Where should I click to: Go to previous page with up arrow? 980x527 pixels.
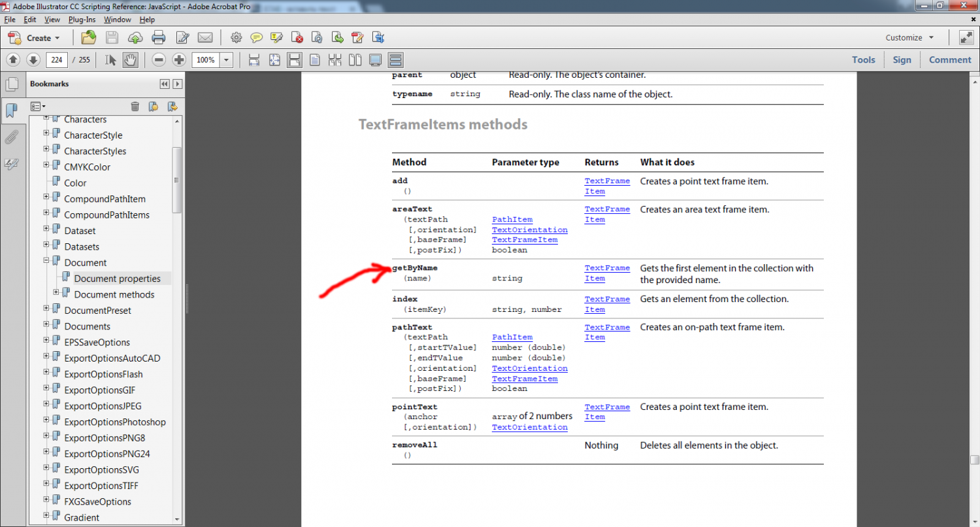(x=13, y=59)
